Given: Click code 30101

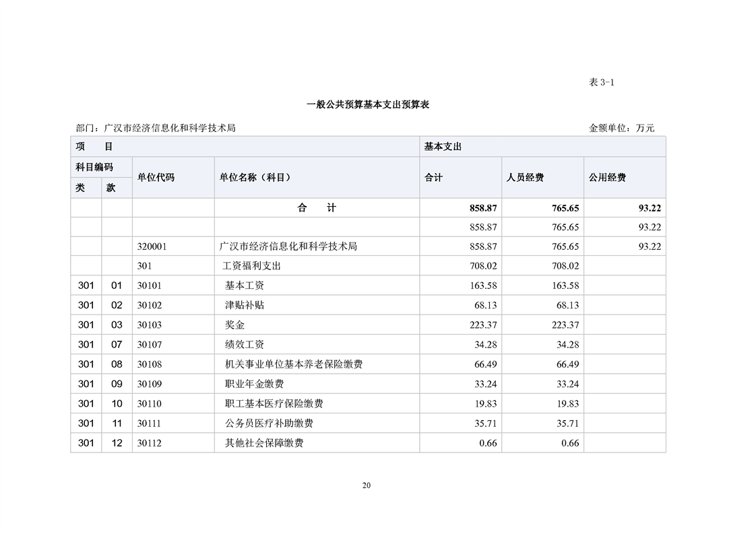Looking at the screenshot, I should pos(150,286).
